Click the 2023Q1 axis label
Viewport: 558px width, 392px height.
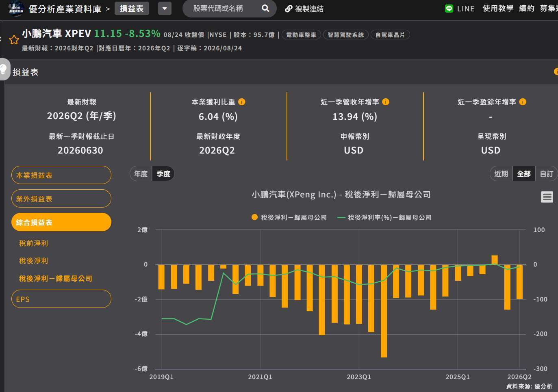359,377
